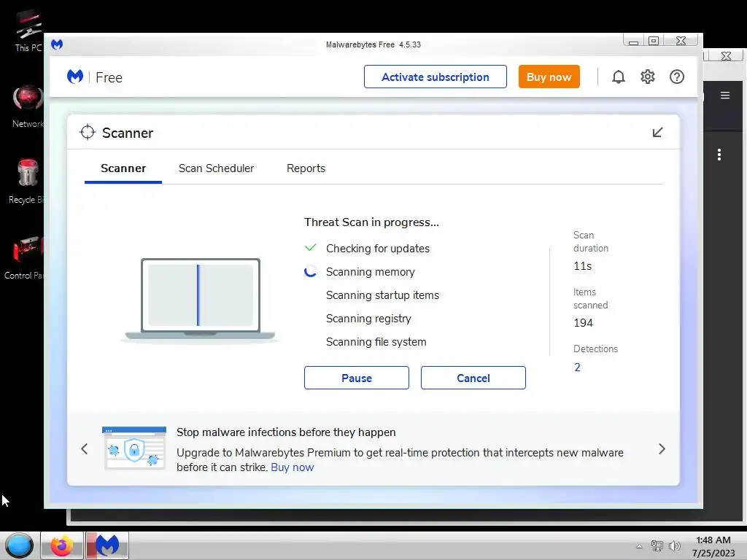Click Malwarebytes title bar logo icon

tap(57, 44)
